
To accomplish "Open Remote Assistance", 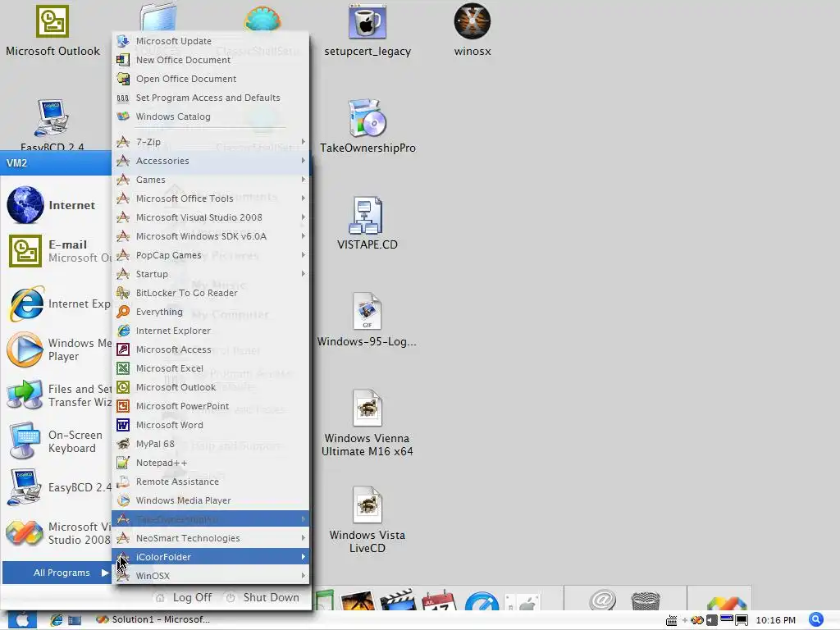I will click(211, 481).
